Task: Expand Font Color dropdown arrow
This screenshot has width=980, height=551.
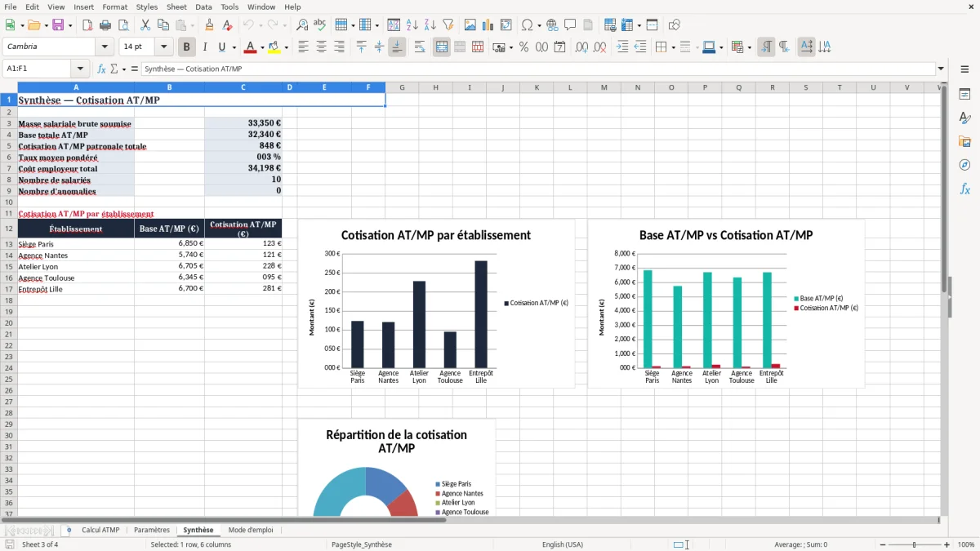Action: [262, 47]
